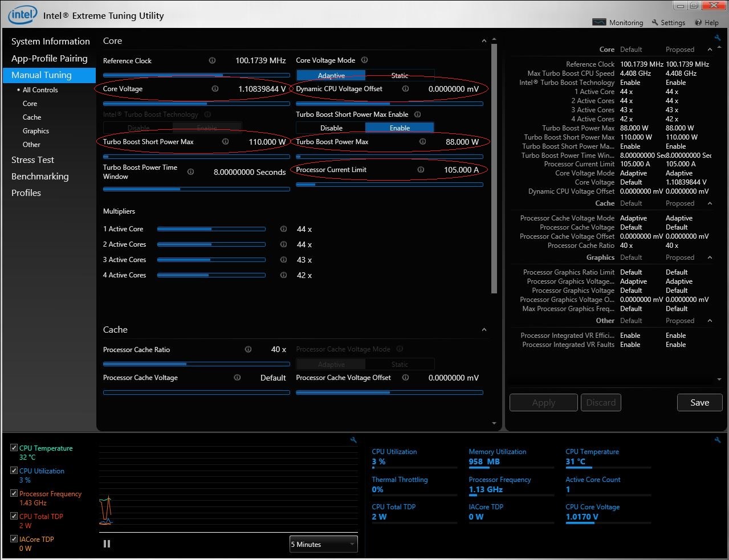This screenshot has height=560, width=729.
Task: Click info icon beside 1 Active Core multiplier
Action: pos(283,229)
